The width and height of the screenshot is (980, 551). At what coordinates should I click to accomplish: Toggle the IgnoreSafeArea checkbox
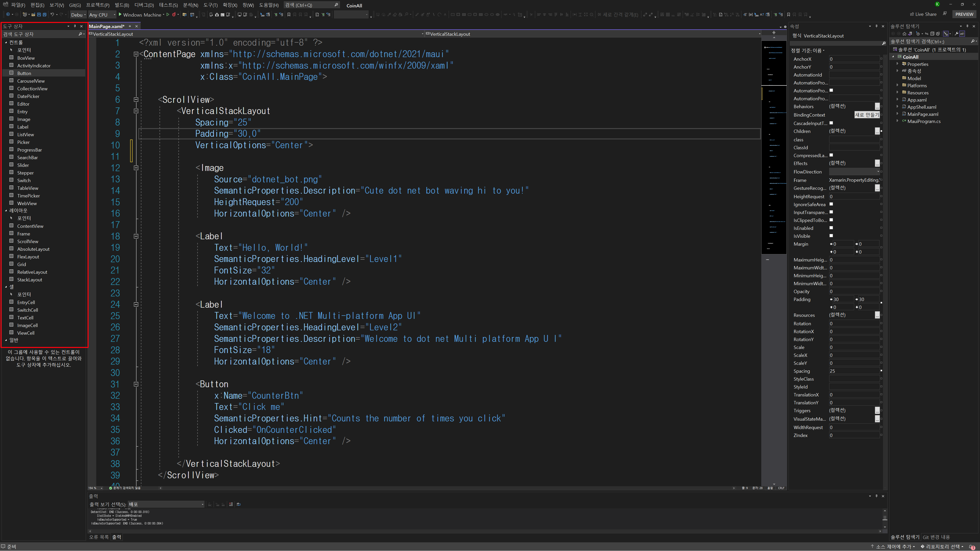point(831,205)
